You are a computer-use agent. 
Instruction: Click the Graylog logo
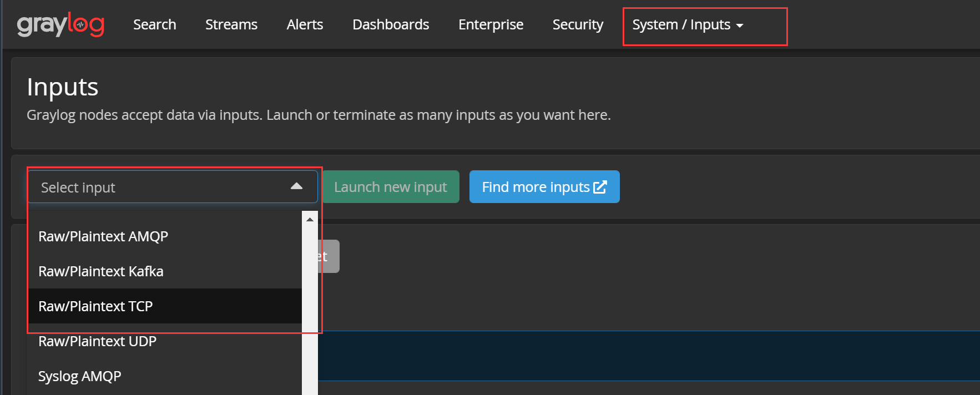point(60,25)
